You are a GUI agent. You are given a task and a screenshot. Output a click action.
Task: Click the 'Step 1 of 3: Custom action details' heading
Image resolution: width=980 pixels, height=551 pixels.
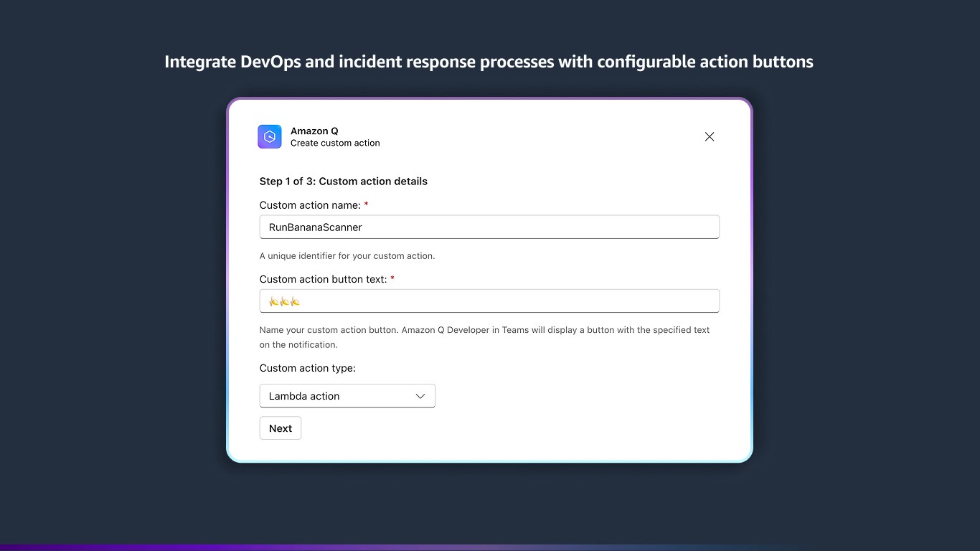(x=344, y=182)
